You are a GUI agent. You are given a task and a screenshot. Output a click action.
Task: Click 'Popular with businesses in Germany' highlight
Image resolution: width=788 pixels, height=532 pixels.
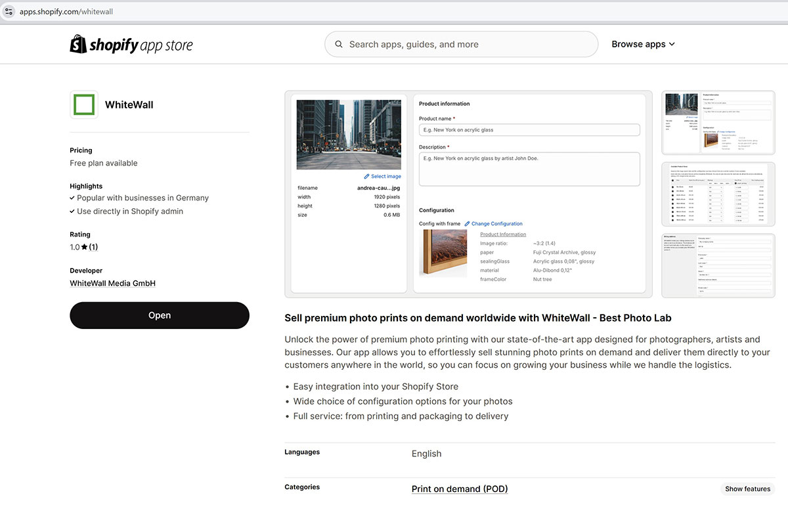click(143, 198)
